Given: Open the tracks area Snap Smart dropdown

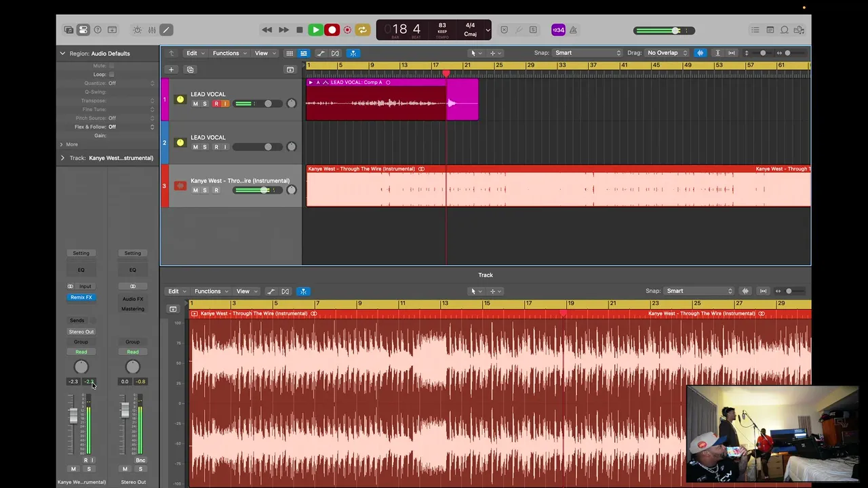Looking at the screenshot, I should click(x=587, y=53).
